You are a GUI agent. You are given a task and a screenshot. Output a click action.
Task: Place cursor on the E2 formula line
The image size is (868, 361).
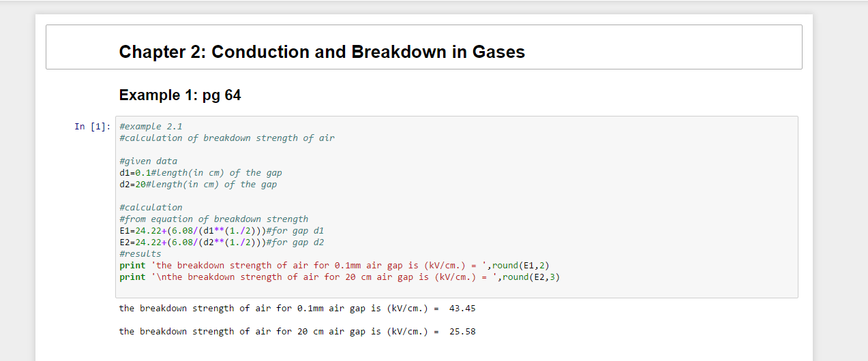pos(221,242)
